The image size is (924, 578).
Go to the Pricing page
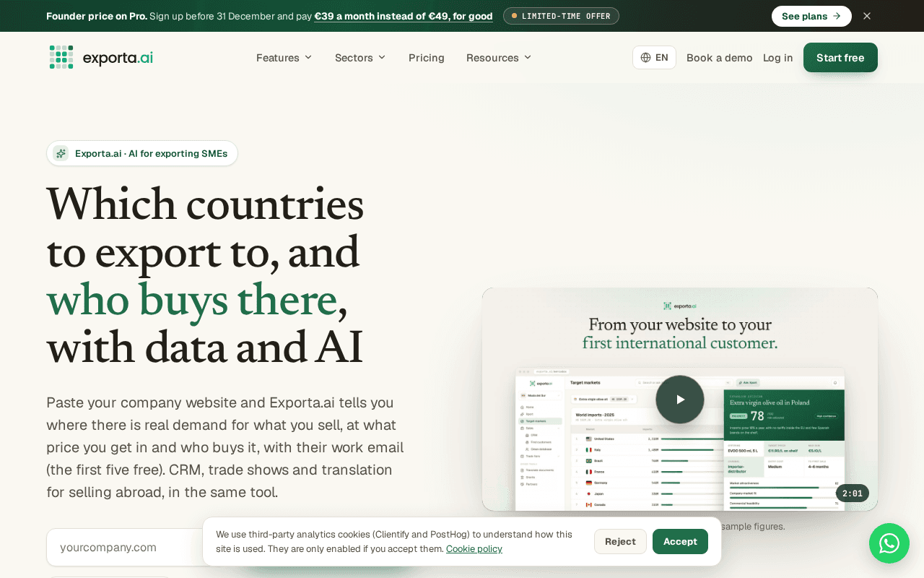(427, 58)
